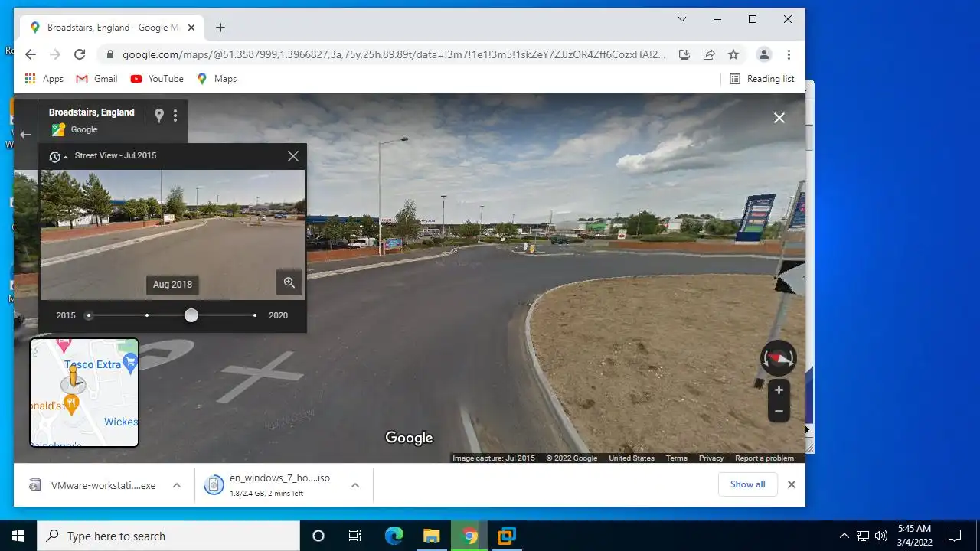This screenshot has height=551, width=980.
Task: Click taskbar search box
Action: tap(168, 536)
